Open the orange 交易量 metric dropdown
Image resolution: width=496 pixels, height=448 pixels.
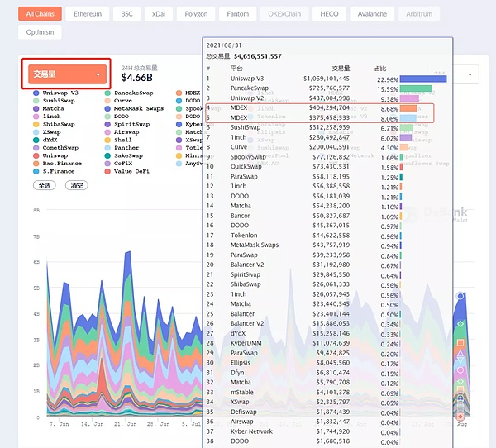pos(66,74)
